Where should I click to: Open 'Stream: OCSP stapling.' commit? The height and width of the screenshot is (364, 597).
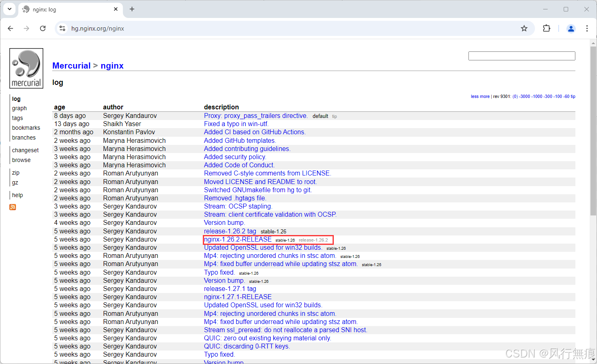(x=238, y=206)
